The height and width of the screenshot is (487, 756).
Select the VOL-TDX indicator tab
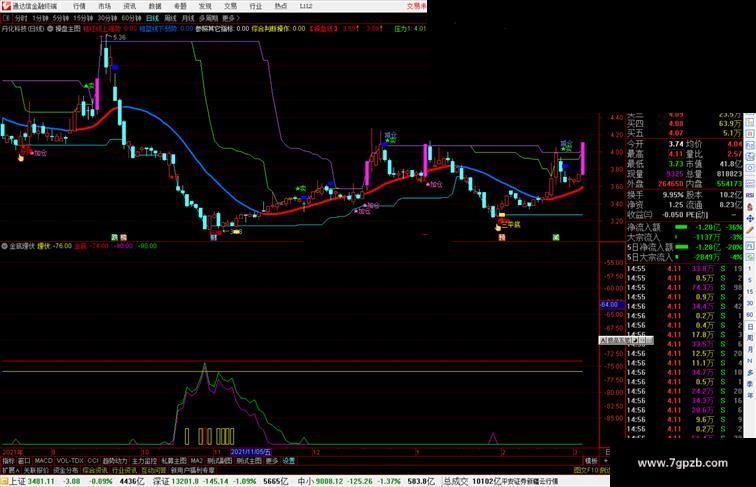(x=70, y=461)
